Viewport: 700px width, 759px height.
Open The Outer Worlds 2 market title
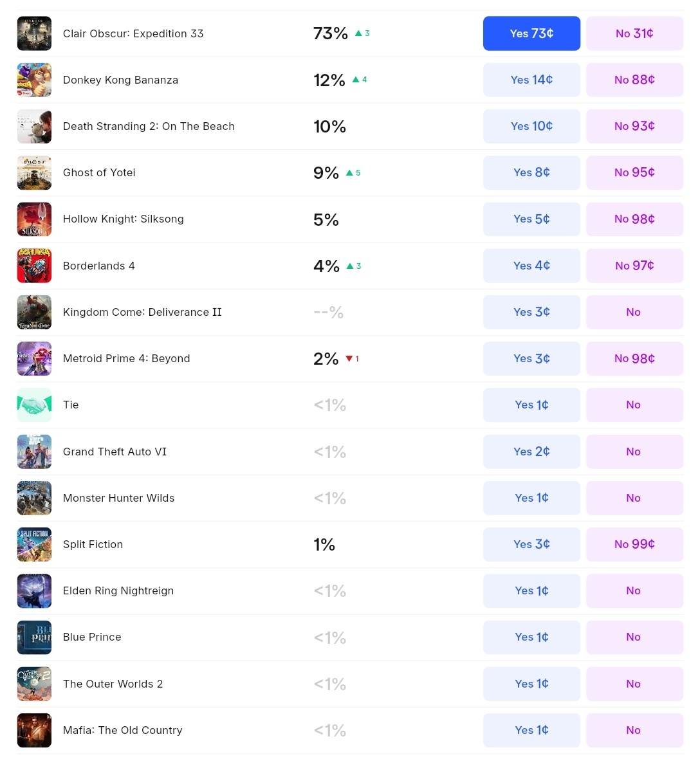tap(113, 684)
